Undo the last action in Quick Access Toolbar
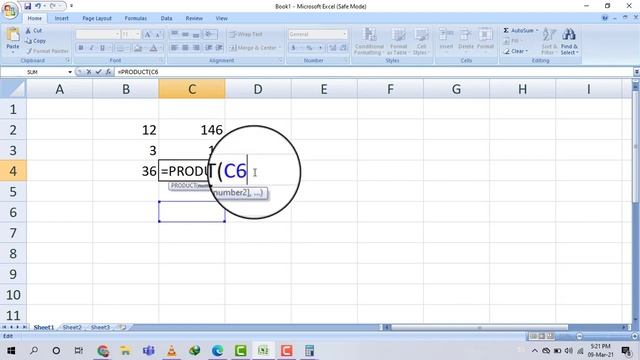The height and width of the screenshot is (360, 640). (x=38, y=6)
